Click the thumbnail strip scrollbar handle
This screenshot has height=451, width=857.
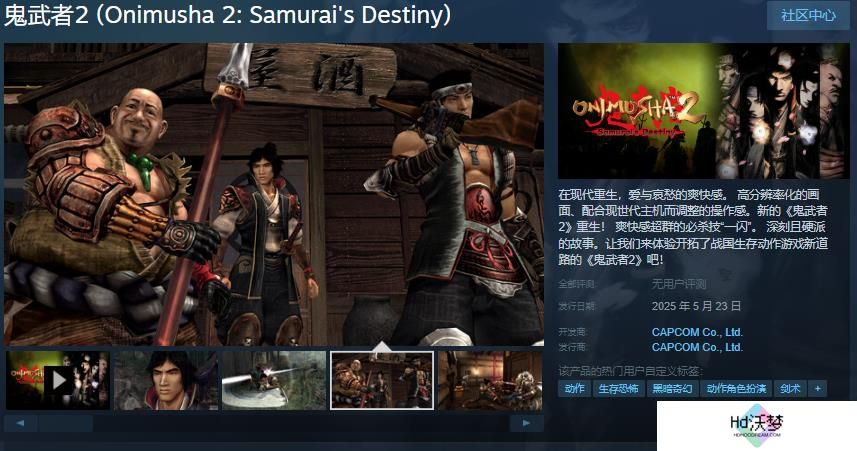coord(65,423)
